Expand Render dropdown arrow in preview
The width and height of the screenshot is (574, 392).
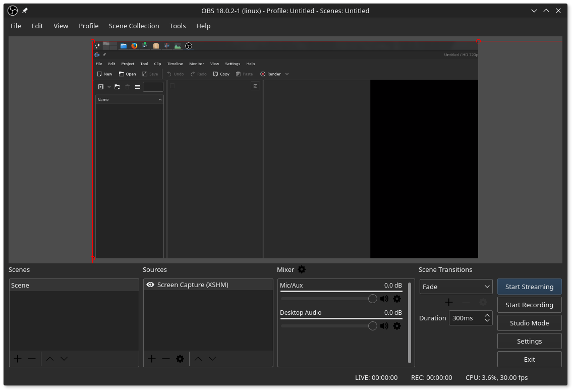pos(287,74)
